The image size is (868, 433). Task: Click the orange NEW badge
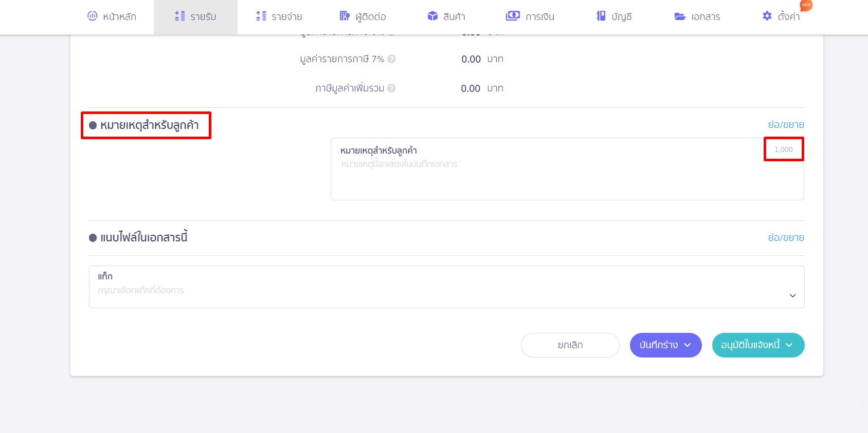[806, 5]
